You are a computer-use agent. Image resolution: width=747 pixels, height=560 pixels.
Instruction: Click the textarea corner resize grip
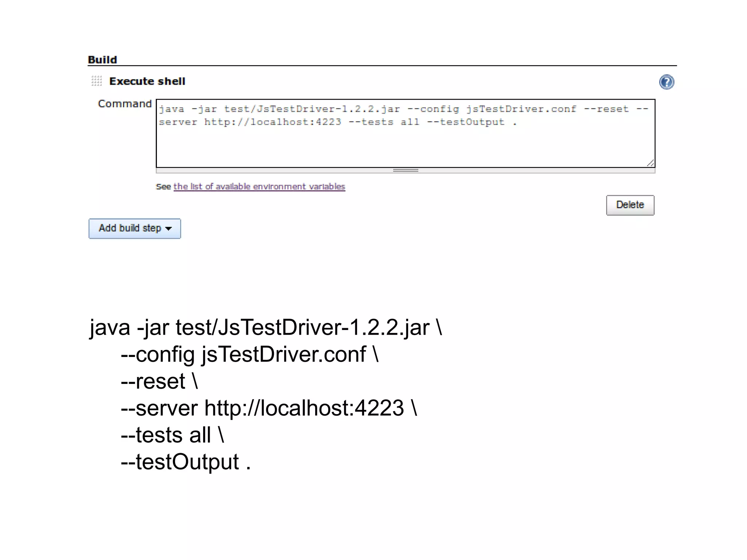coord(650,163)
